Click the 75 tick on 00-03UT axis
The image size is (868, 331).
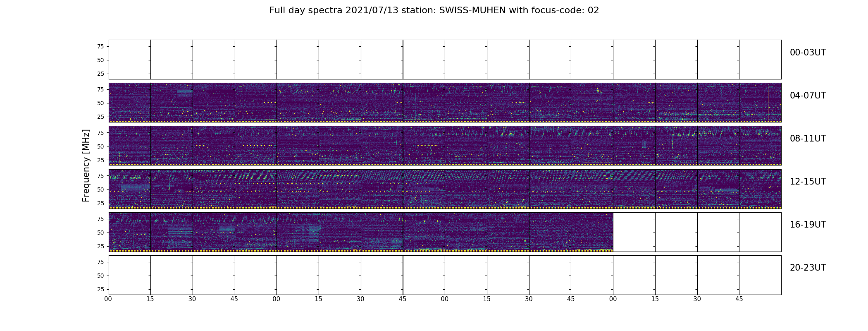(100, 46)
